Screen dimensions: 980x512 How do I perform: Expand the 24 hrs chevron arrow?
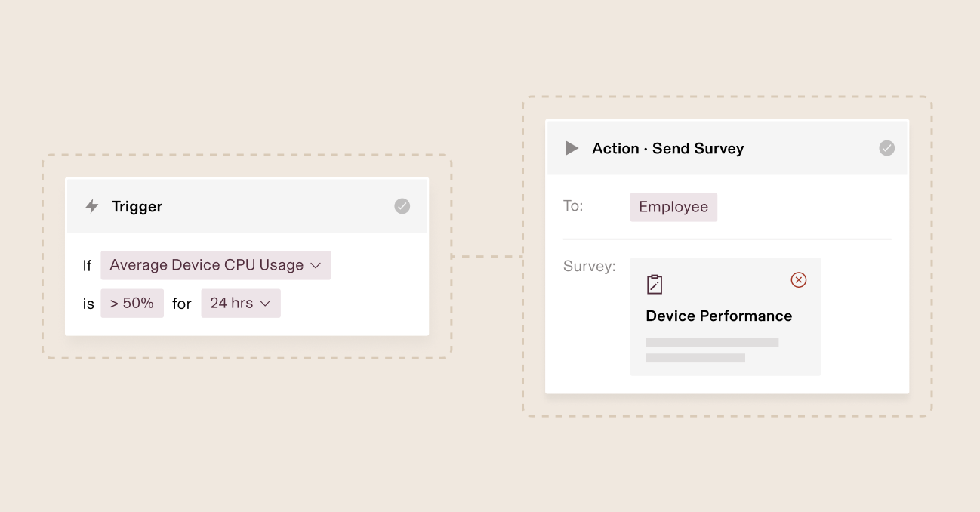click(266, 304)
